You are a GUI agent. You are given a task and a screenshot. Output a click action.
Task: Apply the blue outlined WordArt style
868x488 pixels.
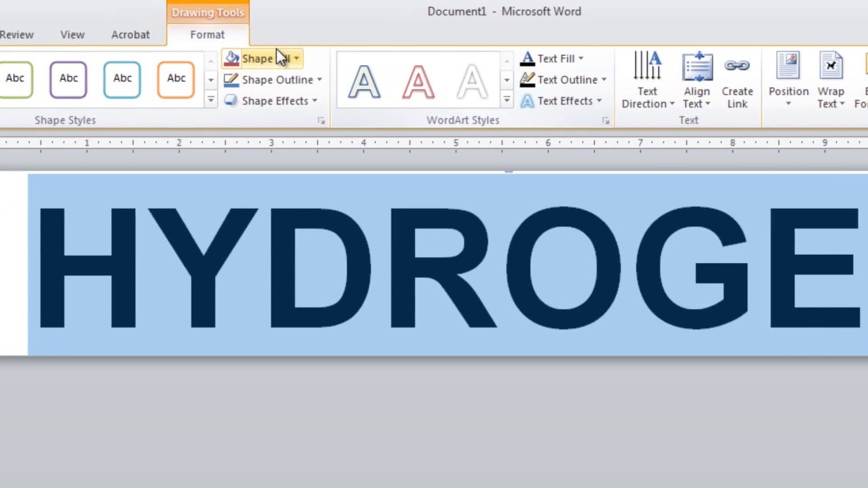(x=365, y=81)
